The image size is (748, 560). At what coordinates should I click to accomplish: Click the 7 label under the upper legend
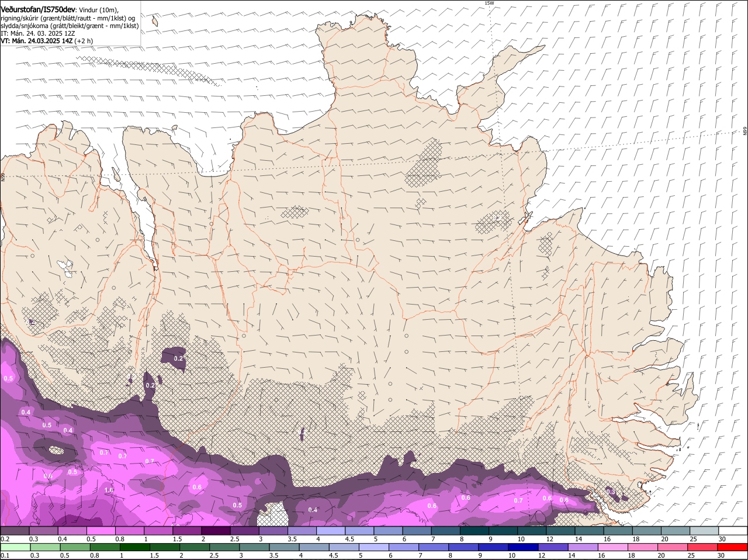click(x=432, y=538)
